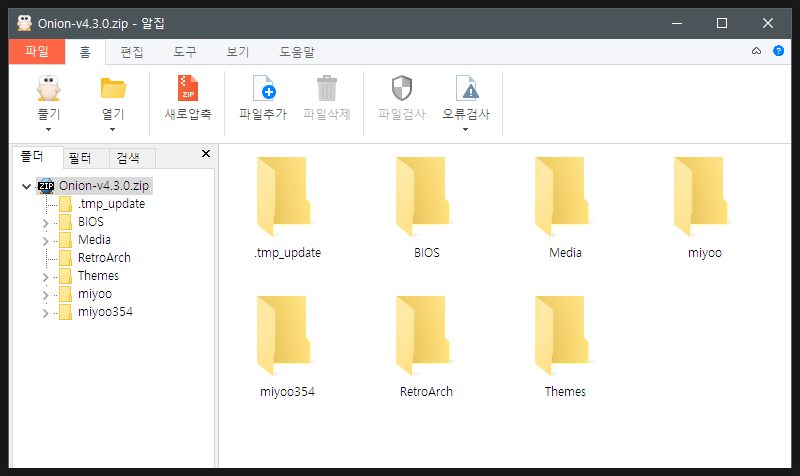The height and width of the screenshot is (476, 800).
Task: Open the 풀기 dropdown arrow
Action: point(48,130)
